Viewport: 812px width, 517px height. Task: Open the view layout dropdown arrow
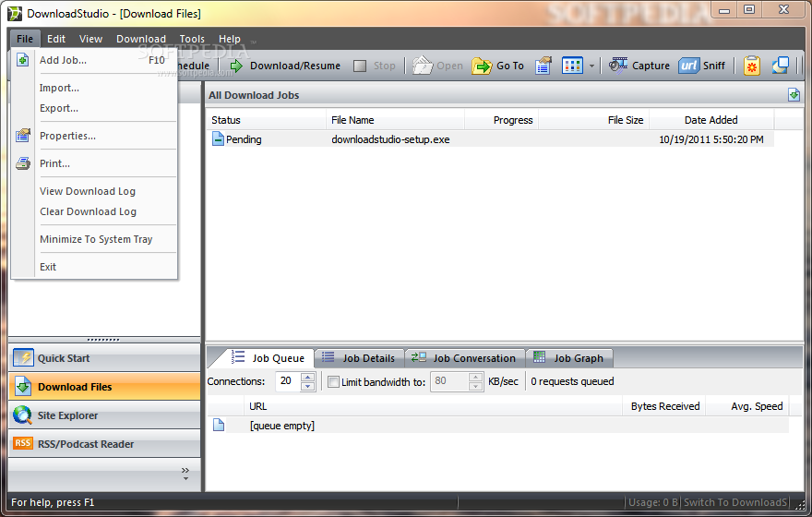(x=591, y=66)
